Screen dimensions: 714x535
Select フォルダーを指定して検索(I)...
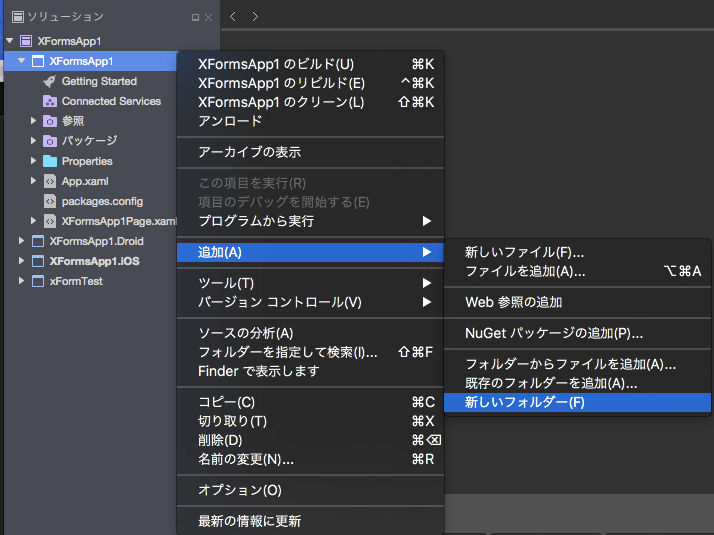(x=310, y=352)
